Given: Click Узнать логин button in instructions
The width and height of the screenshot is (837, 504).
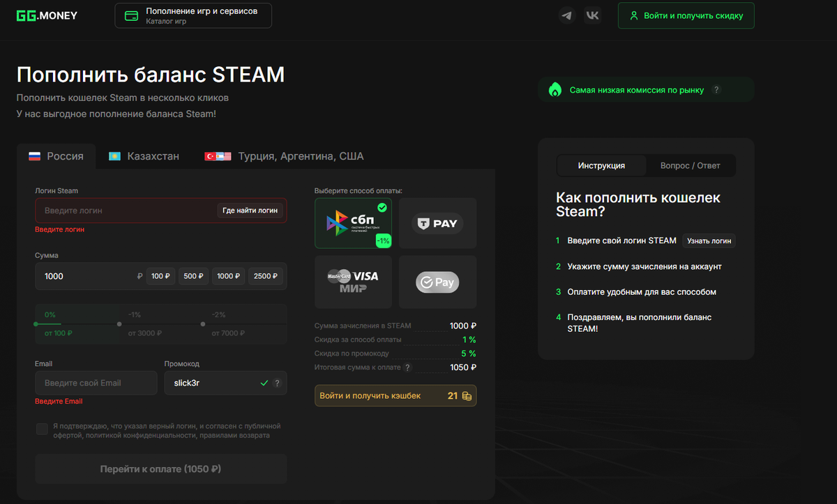Looking at the screenshot, I should (709, 240).
